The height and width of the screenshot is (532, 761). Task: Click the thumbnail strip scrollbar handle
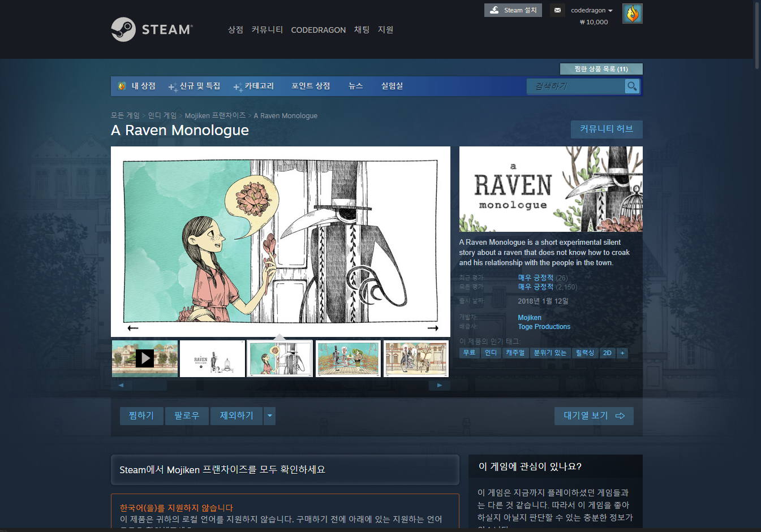tap(149, 386)
